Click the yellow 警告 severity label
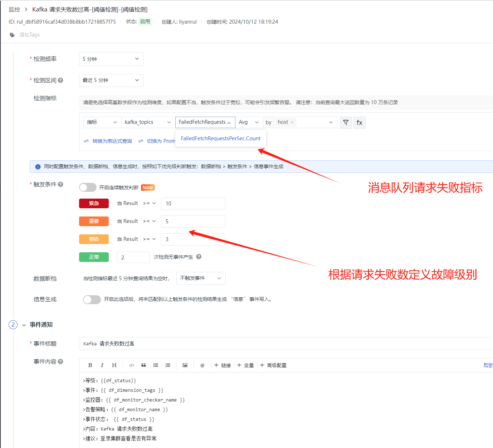The width and height of the screenshot is (493, 448). 94,239
